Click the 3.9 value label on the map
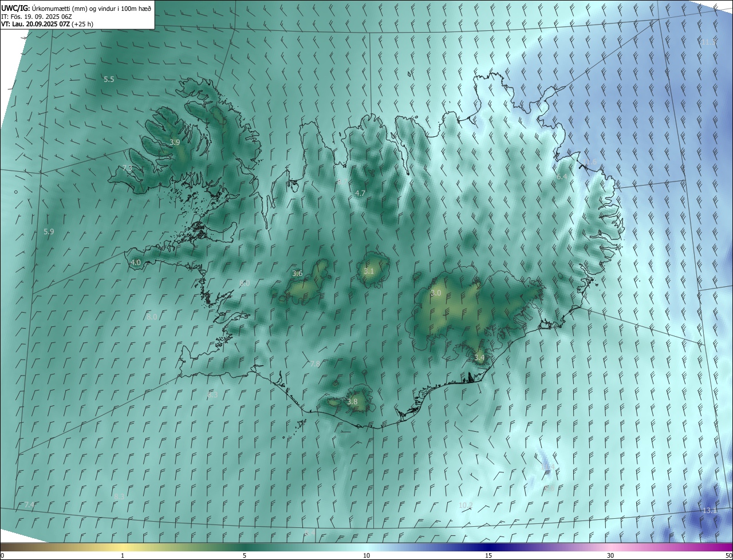The height and width of the screenshot is (560, 733). [175, 142]
